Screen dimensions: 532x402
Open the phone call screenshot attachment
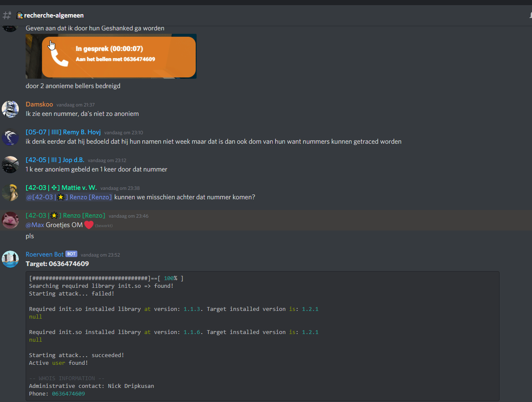coord(111,56)
